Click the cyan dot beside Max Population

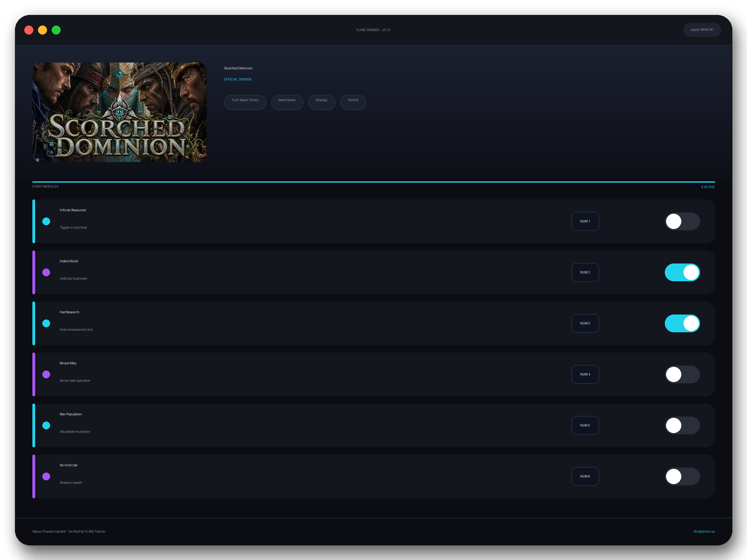click(46, 425)
